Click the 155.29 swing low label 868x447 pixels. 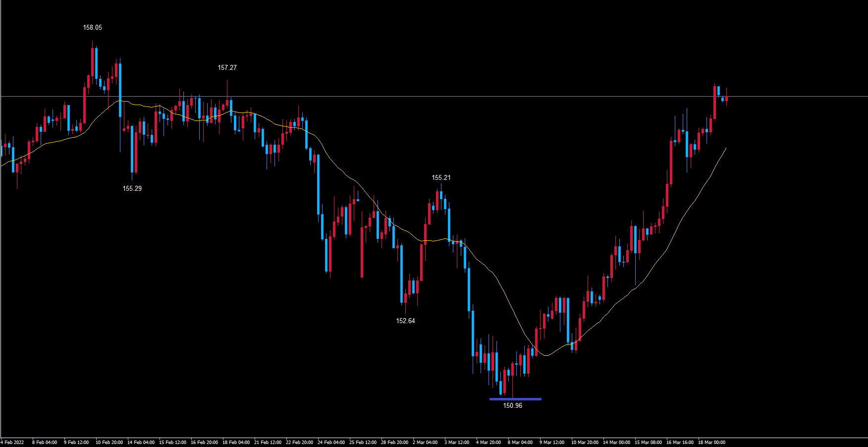coord(132,189)
